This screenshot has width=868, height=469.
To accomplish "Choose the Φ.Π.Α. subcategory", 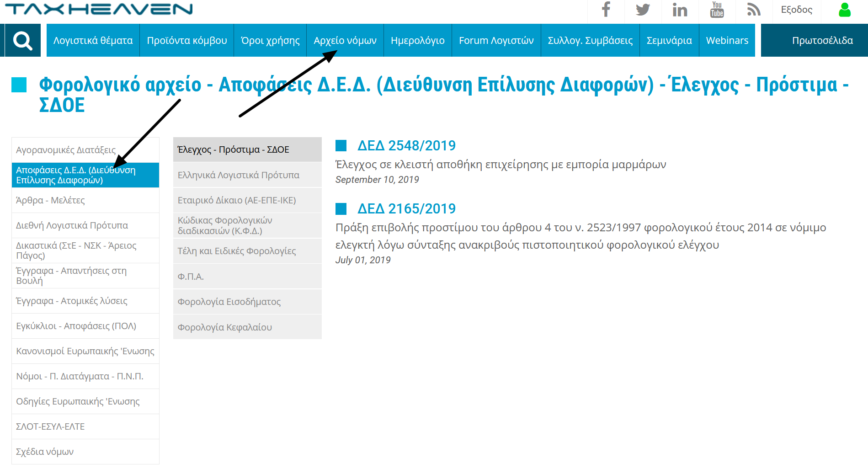I will 191,277.
